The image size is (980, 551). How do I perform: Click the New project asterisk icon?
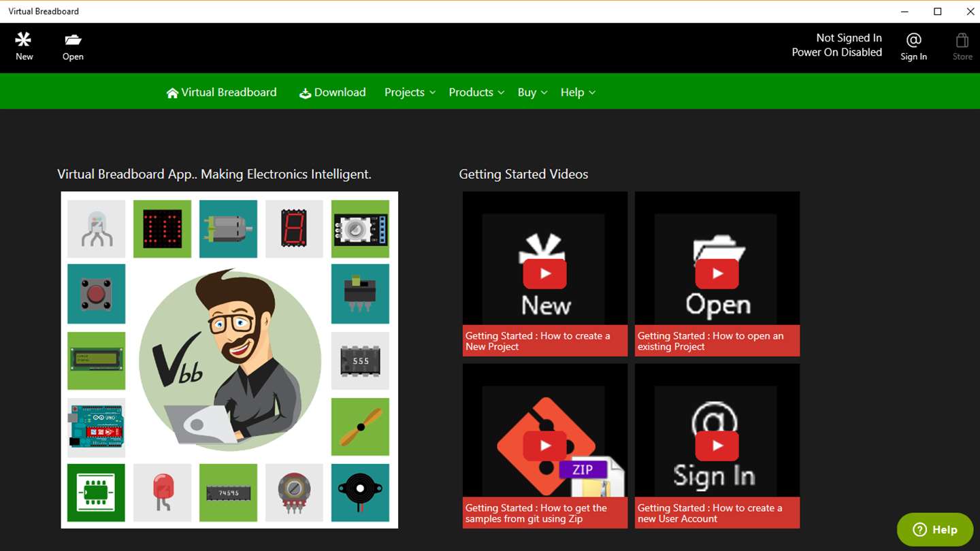coord(24,39)
